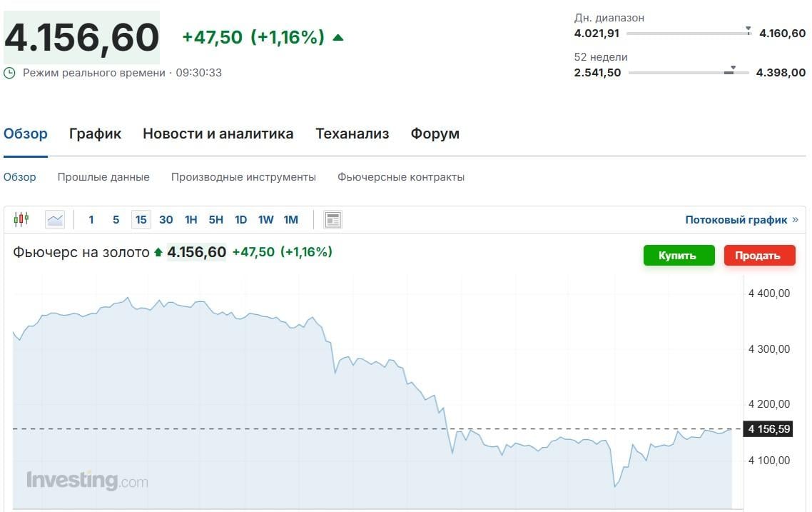Select the 5-minute interval
Image resolution: width=812 pixels, height=512 pixels.
(x=116, y=219)
